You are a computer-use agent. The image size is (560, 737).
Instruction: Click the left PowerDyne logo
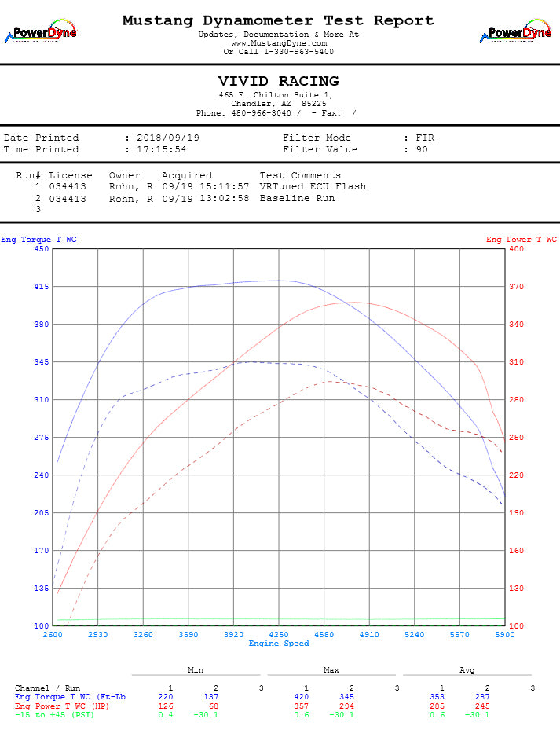41,31
